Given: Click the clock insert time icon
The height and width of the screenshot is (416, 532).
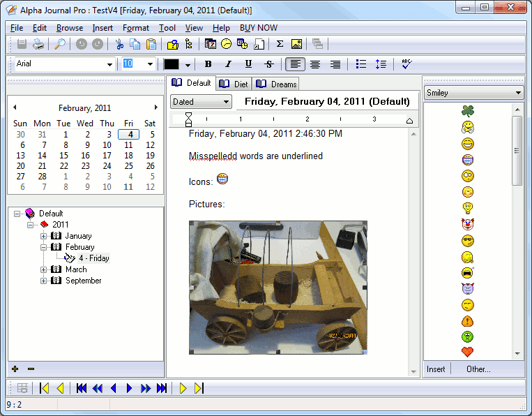Looking at the screenshot, I should pyautogui.click(x=227, y=44).
